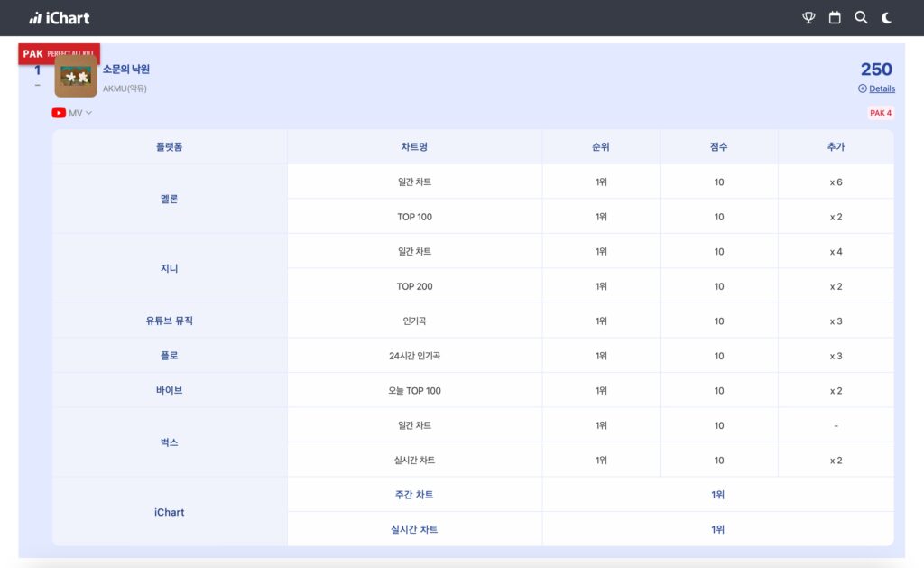Open the song title 소문의 낙원
924x568 pixels.
(x=126, y=69)
